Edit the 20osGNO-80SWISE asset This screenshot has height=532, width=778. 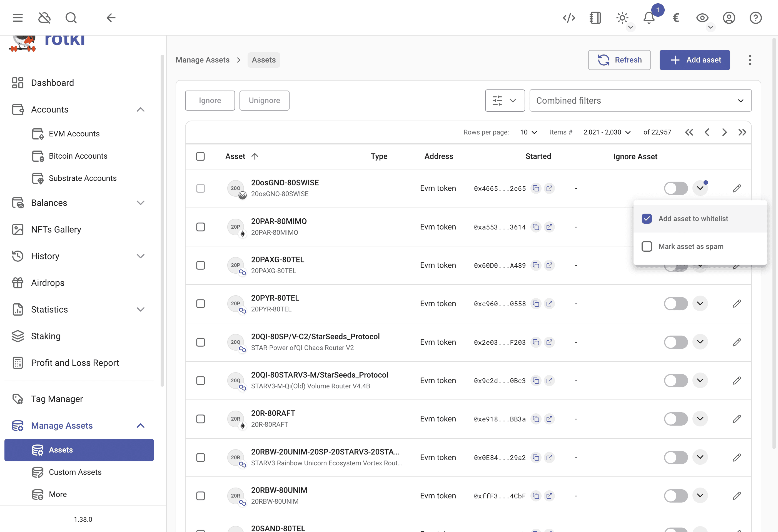pos(737,189)
